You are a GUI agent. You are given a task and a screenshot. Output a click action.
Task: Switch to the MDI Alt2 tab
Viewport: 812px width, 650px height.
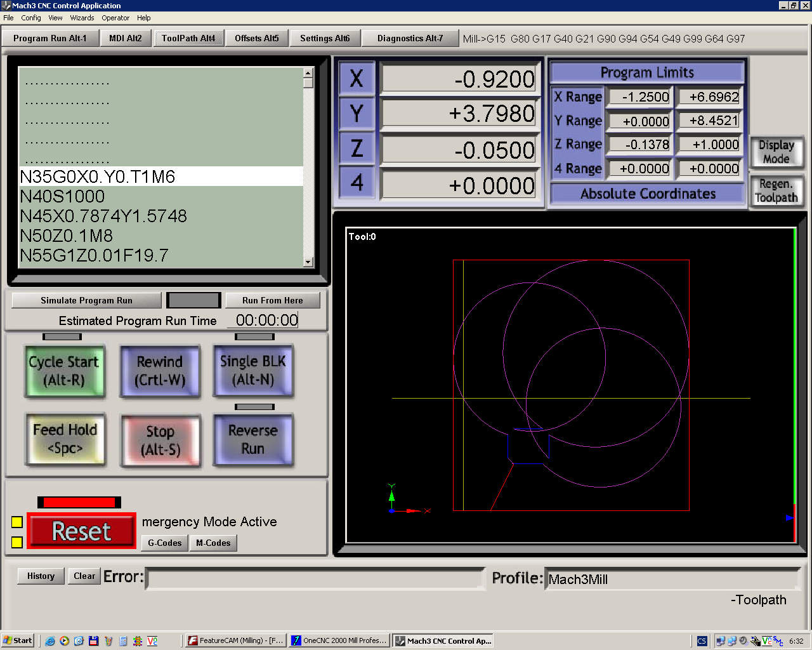125,38
